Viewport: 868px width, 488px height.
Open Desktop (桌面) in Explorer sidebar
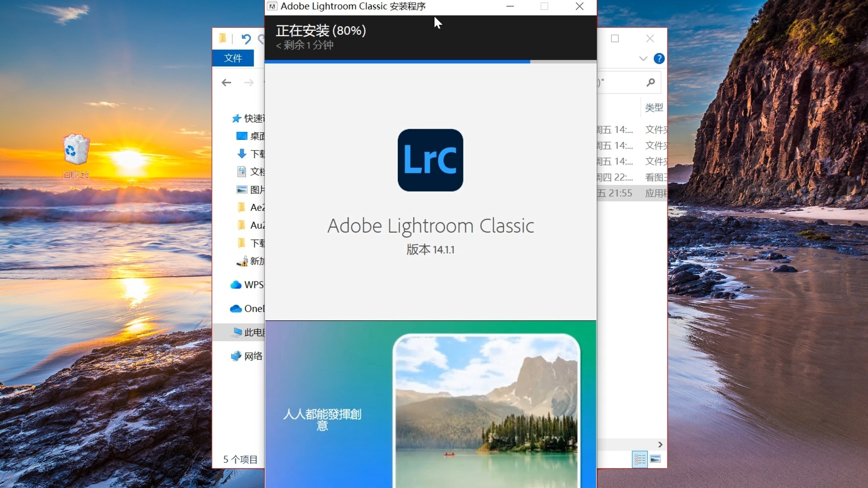tap(251, 136)
